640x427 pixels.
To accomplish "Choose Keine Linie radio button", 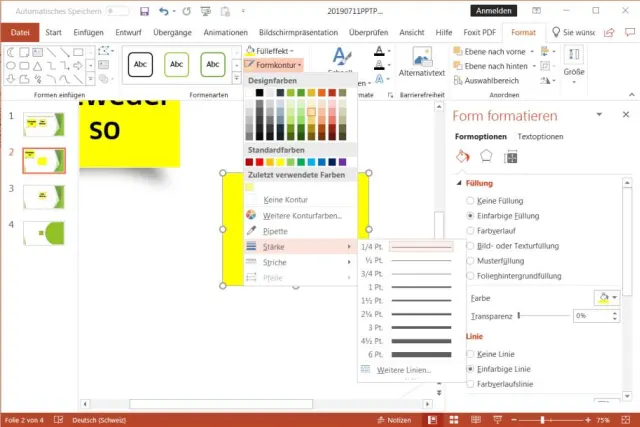I will tap(470, 354).
